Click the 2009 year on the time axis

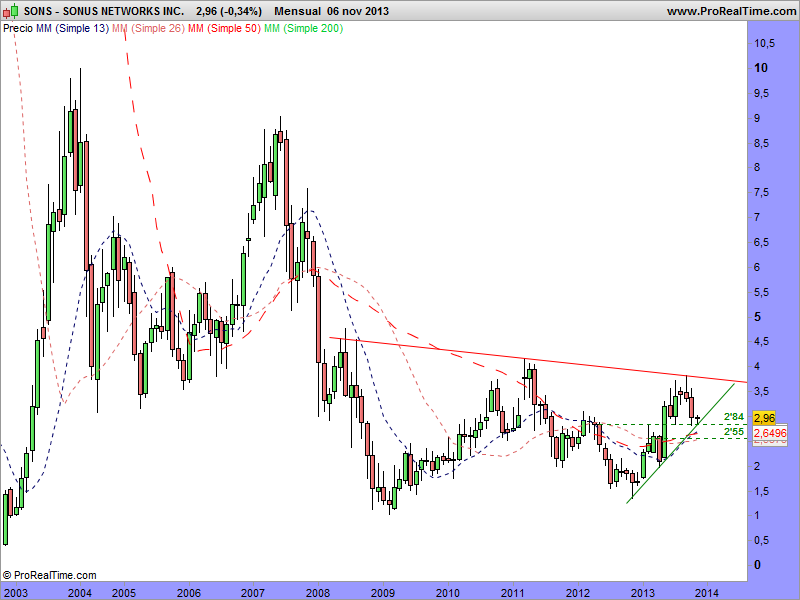pos(383,593)
